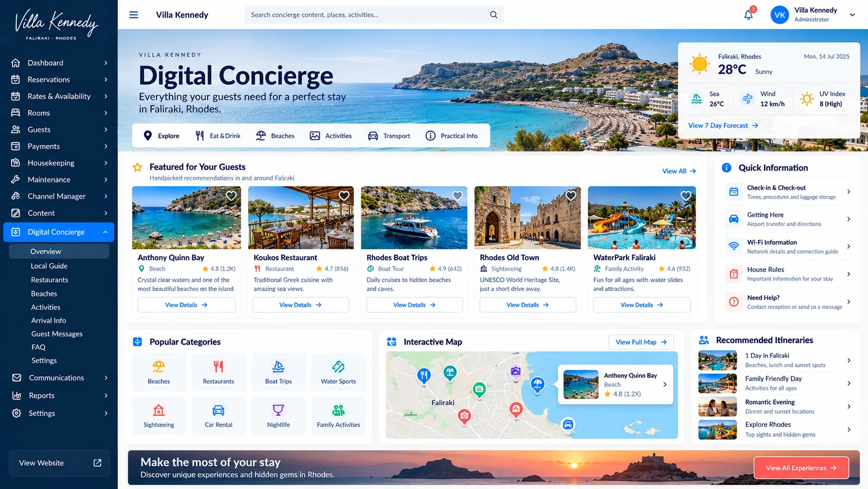Click the View Website external link icon
This screenshot has height=489, width=868.
[x=97, y=462]
